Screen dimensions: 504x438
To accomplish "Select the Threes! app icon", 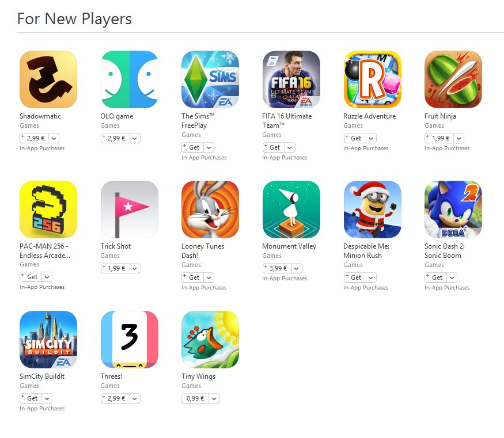I will point(129,340).
